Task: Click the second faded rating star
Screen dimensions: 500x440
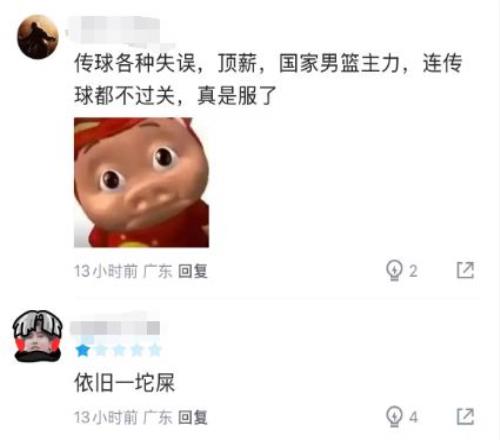Action: 101,350
